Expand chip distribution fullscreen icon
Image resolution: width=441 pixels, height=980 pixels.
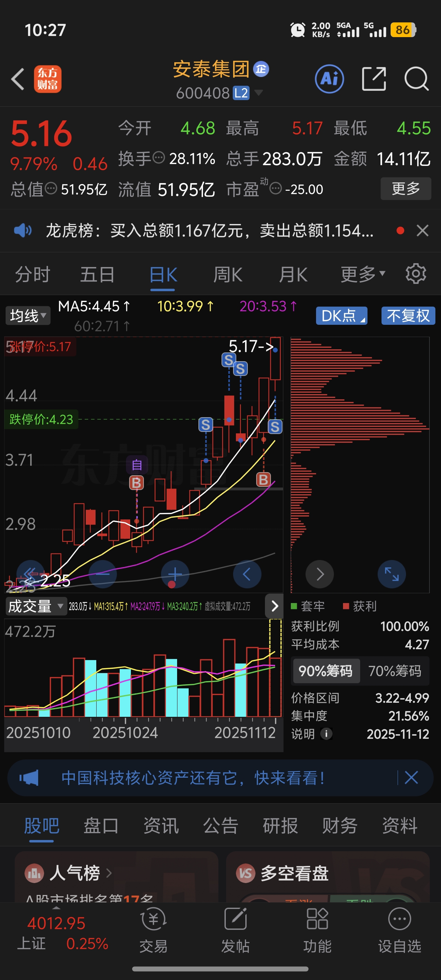[392, 574]
